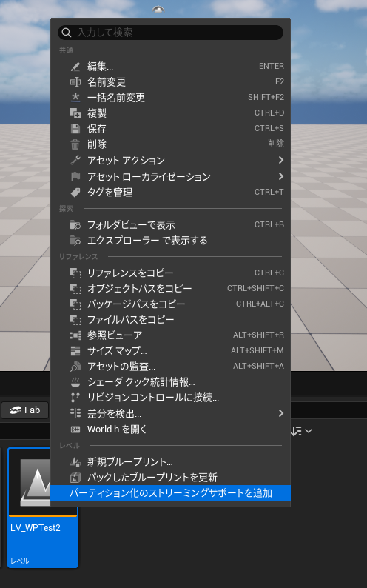Select ファイルパスをコピー entry
This screenshot has width=367, height=588.
click(x=170, y=320)
